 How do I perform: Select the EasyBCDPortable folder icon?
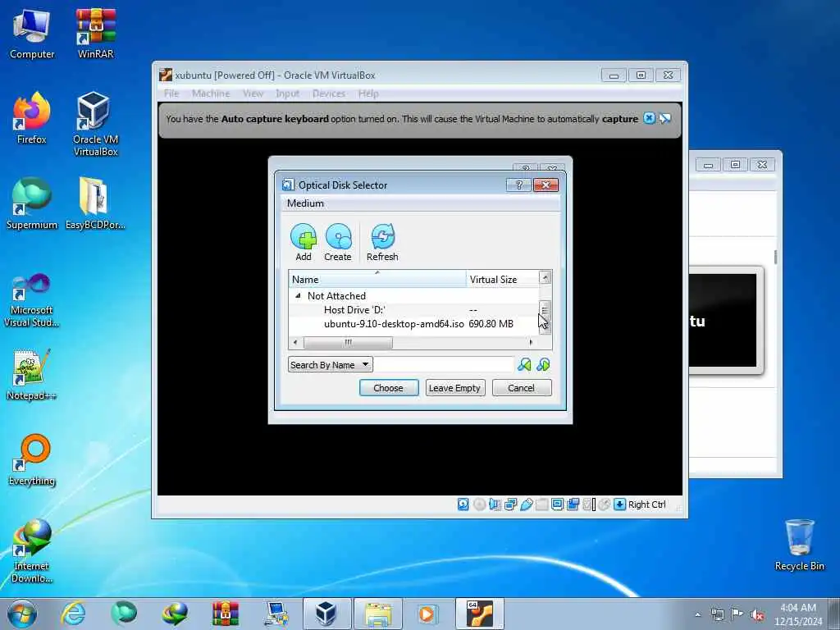(95, 203)
